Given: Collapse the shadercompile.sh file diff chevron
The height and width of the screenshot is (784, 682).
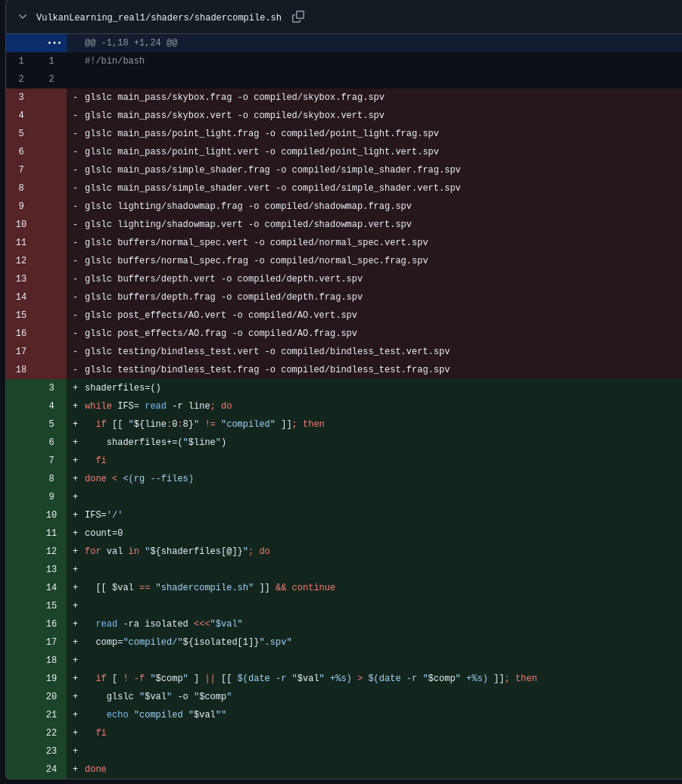Looking at the screenshot, I should [23, 17].
